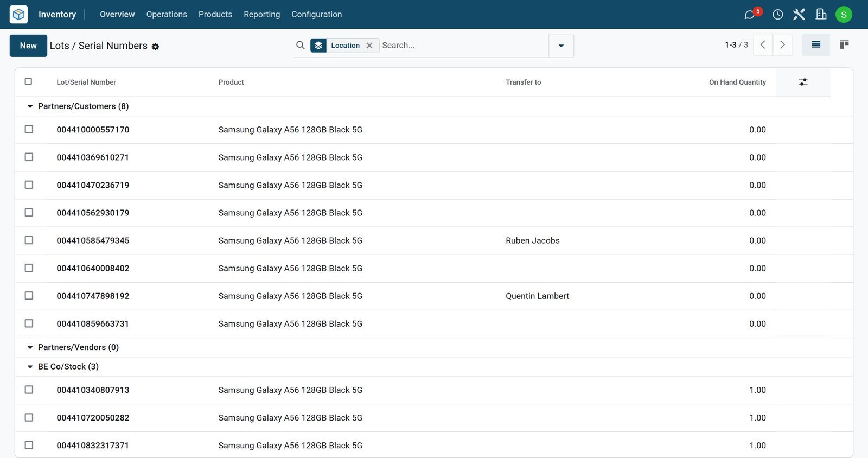Click the Inventory app logo icon
Screen dimensions: 868x458
click(18, 14)
